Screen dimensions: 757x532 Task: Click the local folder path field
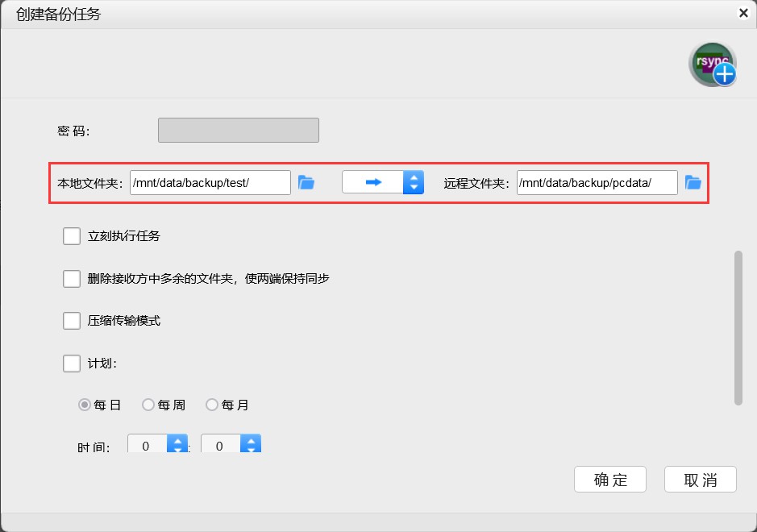pyautogui.click(x=210, y=182)
